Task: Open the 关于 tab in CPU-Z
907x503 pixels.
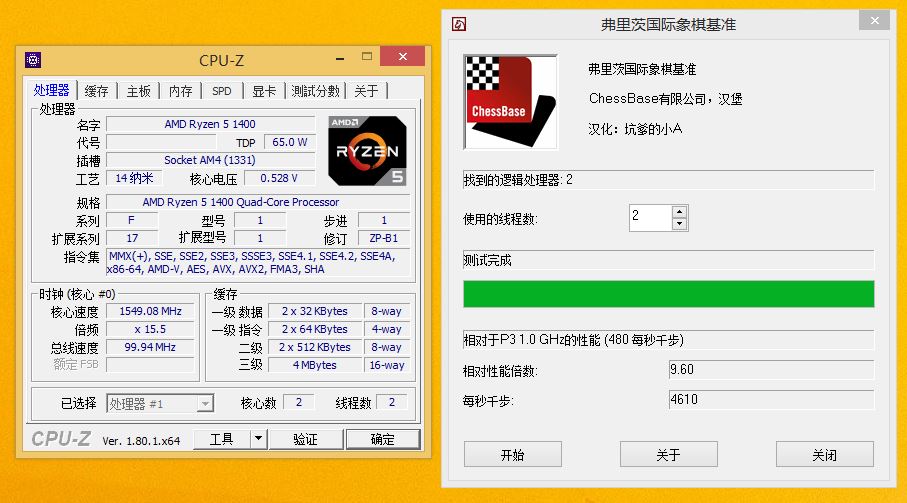Action: click(x=366, y=91)
